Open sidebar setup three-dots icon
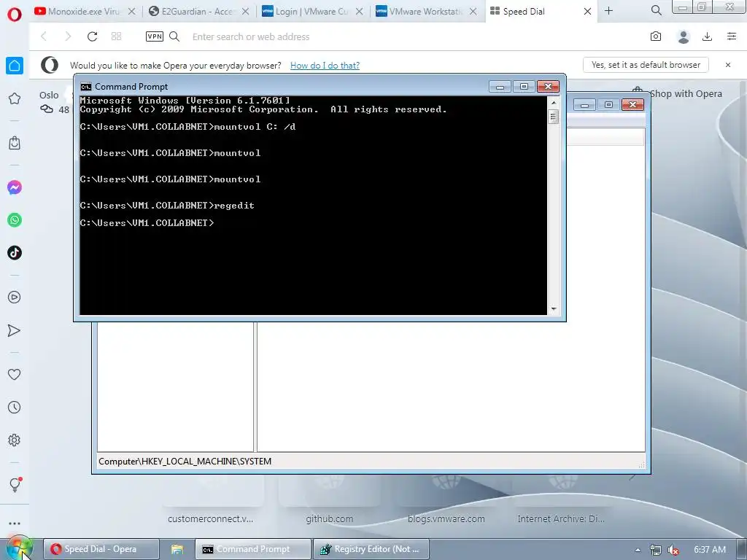Image resolution: width=747 pixels, height=560 pixels. tap(15, 524)
